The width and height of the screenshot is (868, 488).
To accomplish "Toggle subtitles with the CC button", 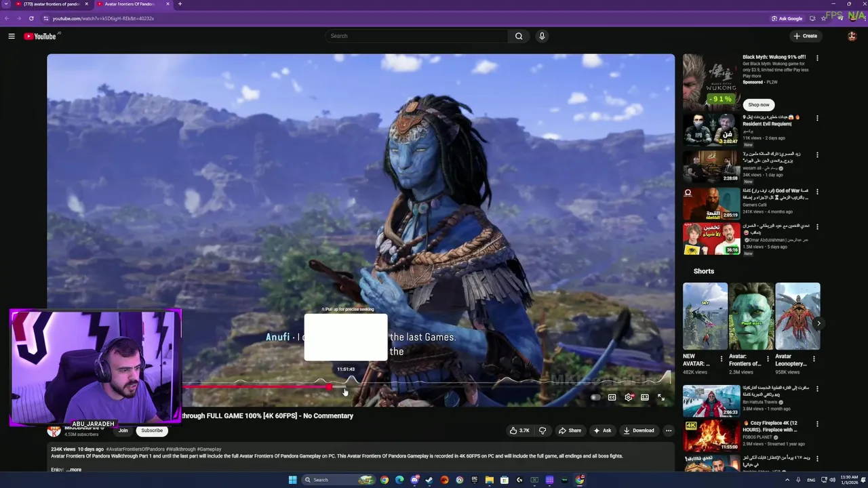I will (x=612, y=397).
